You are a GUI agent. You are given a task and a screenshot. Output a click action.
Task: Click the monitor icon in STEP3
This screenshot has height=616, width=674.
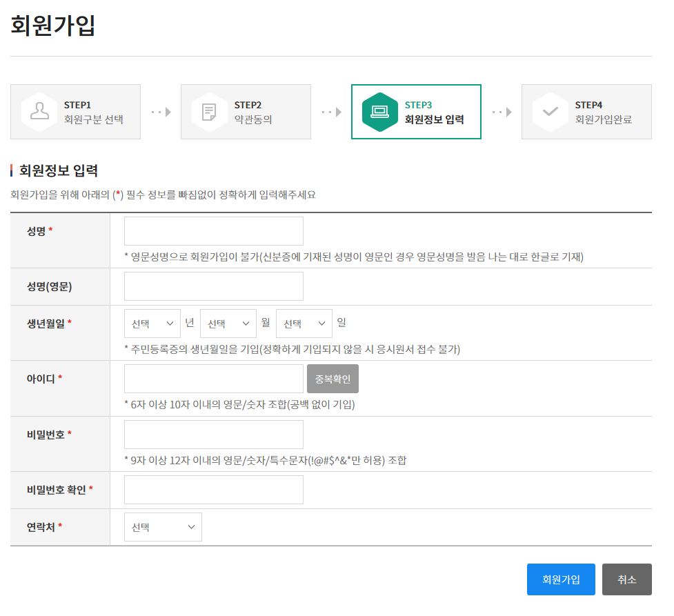(x=380, y=112)
